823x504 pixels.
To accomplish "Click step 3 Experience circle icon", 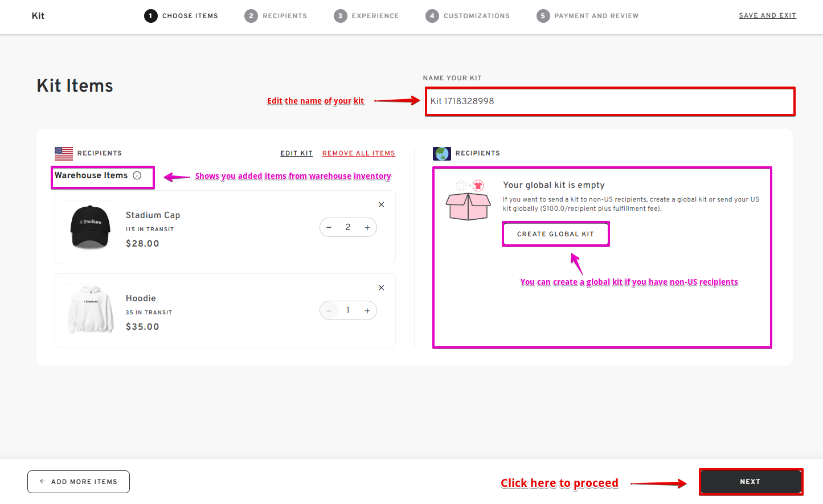I will pos(340,15).
